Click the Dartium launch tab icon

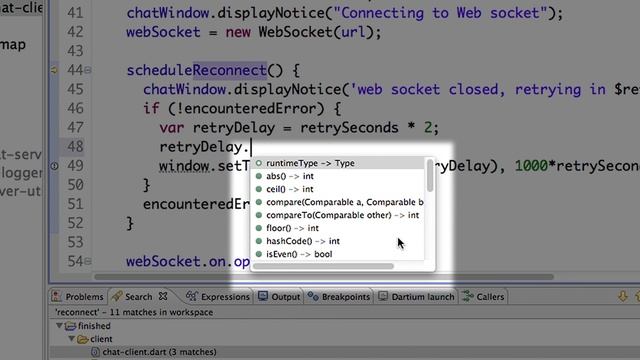coord(383,296)
